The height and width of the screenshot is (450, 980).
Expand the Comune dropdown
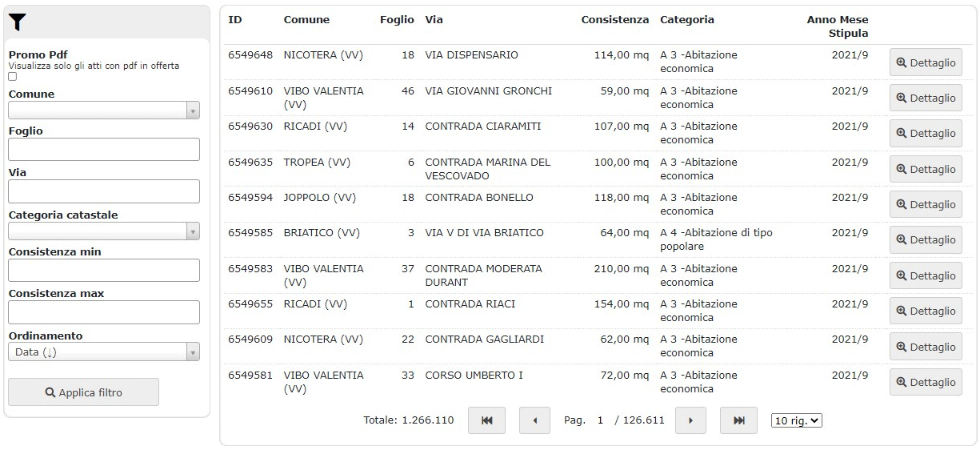pos(104,110)
